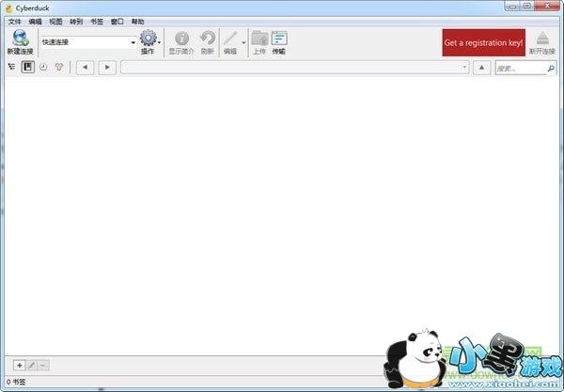Click the Disconnect (断开连接) eject icon
This screenshot has width=564, height=392.
pos(542,39)
